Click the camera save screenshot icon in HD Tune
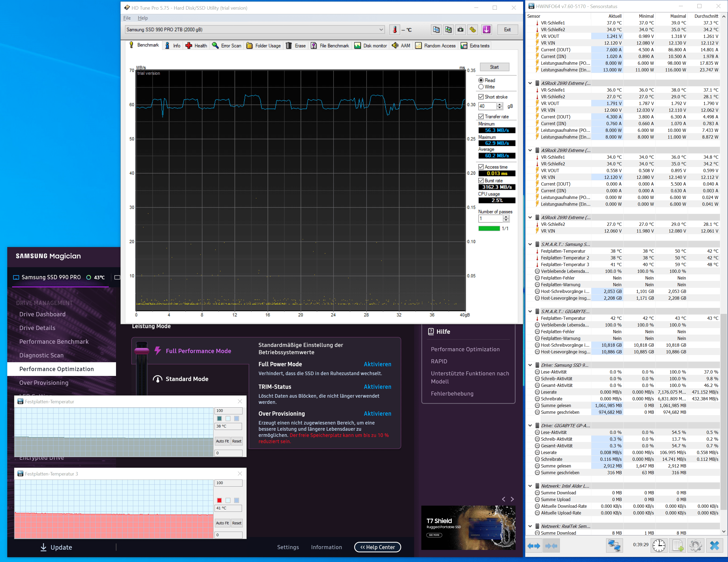 [460, 30]
